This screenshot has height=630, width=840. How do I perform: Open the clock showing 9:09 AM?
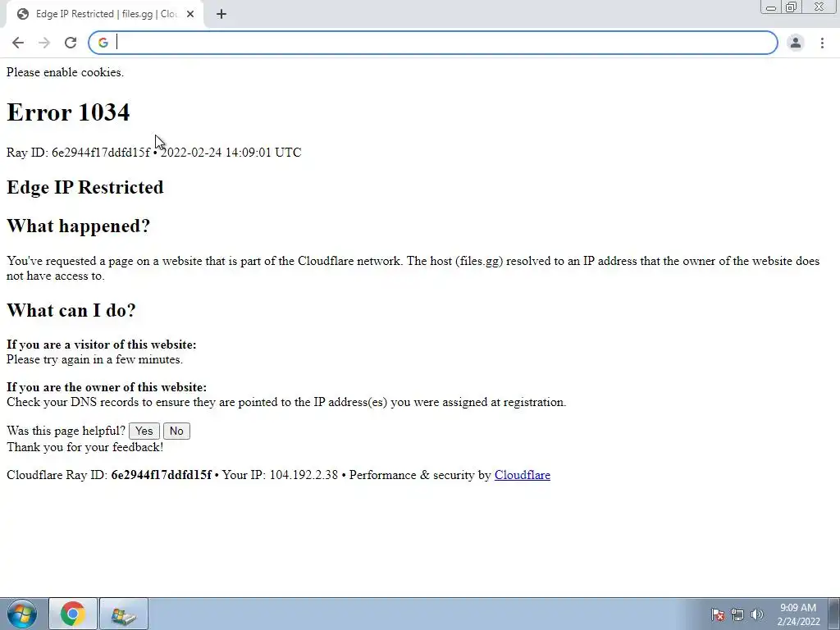point(798,614)
